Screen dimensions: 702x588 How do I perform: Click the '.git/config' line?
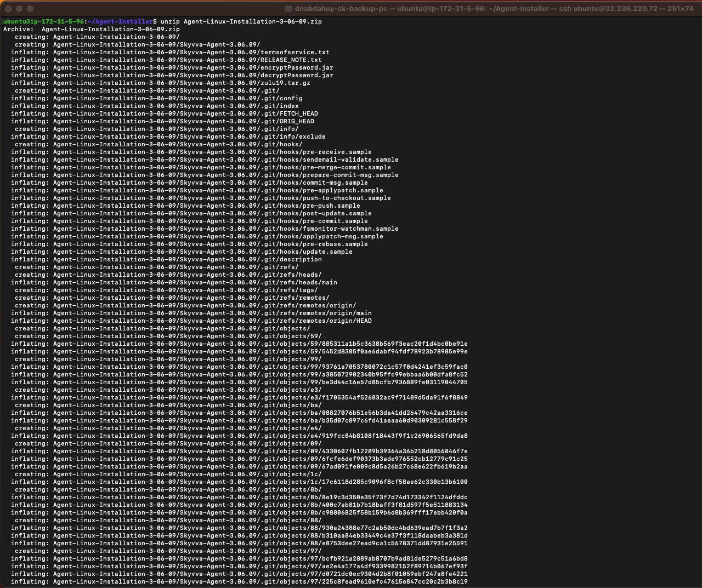(x=157, y=98)
